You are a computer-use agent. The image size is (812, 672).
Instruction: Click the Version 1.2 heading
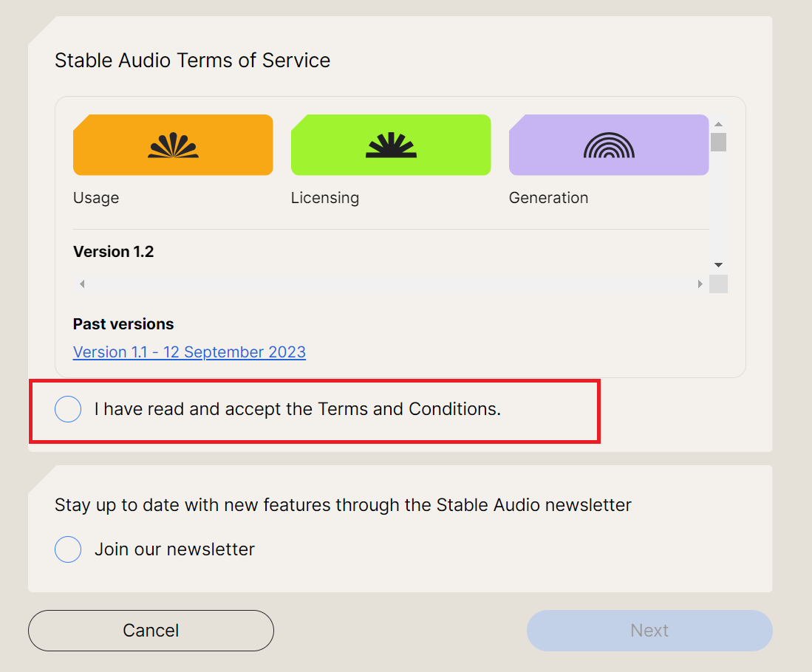(x=113, y=252)
